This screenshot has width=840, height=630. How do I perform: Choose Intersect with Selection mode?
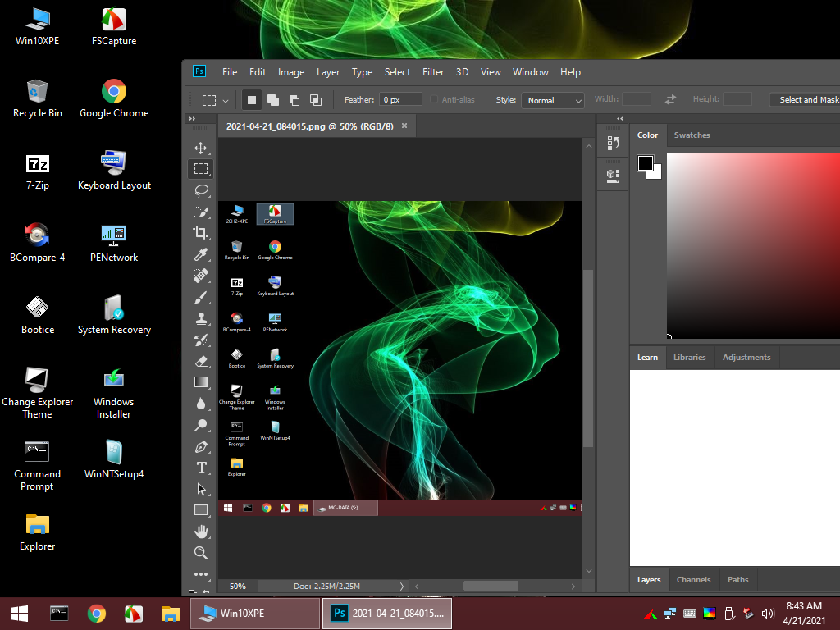[x=316, y=99]
